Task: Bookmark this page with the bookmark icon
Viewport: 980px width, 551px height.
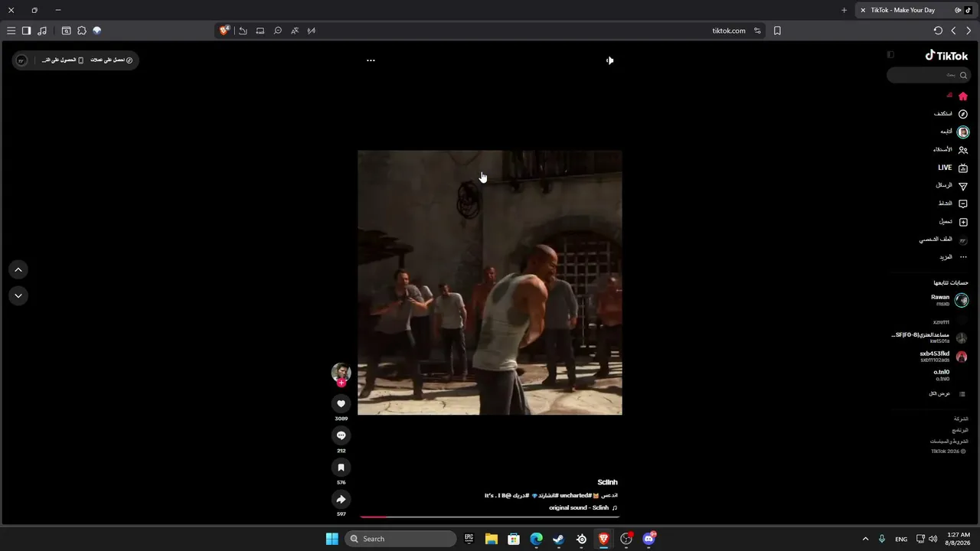Action: [777, 31]
